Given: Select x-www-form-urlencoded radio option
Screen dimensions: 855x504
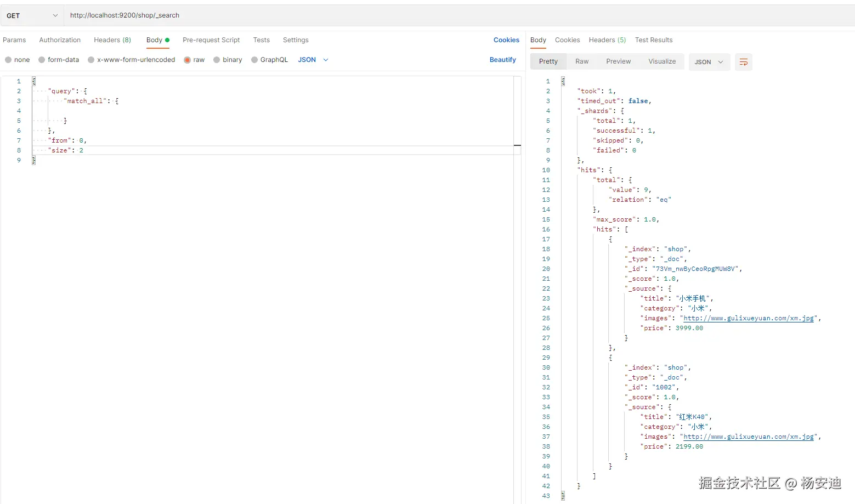Looking at the screenshot, I should [x=91, y=60].
